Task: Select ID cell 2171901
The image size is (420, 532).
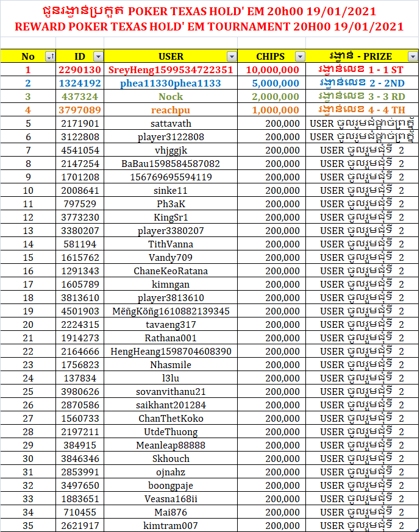Action: pyautogui.click(x=80, y=123)
